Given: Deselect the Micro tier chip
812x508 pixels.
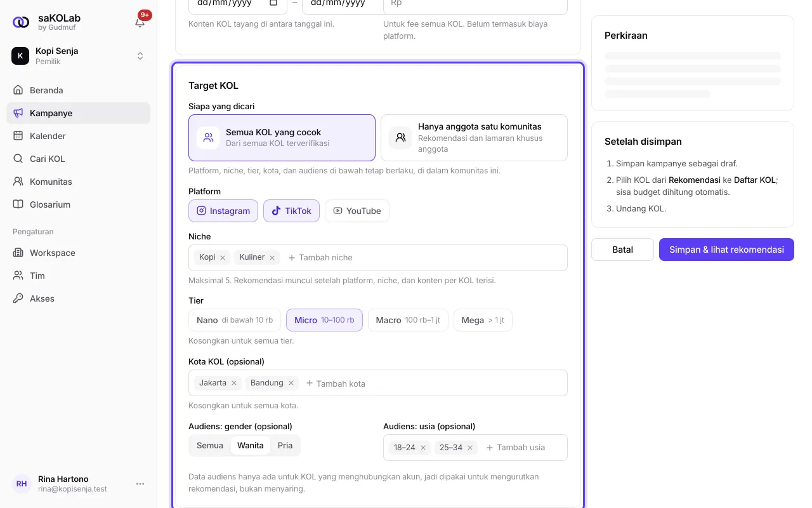Looking at the screenshot, I should pyautogui.click(x=324, y=320).
